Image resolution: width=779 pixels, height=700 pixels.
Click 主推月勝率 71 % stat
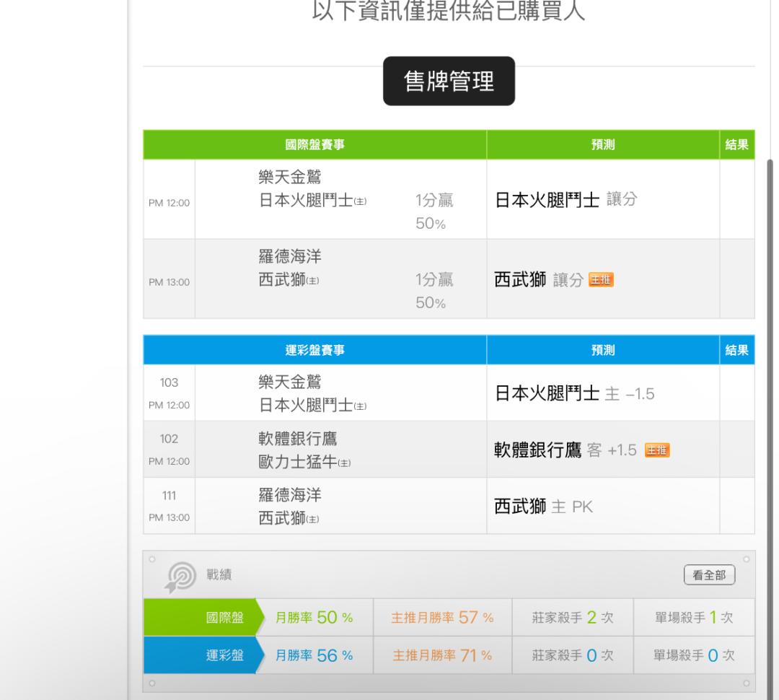(x=442, y=655)
